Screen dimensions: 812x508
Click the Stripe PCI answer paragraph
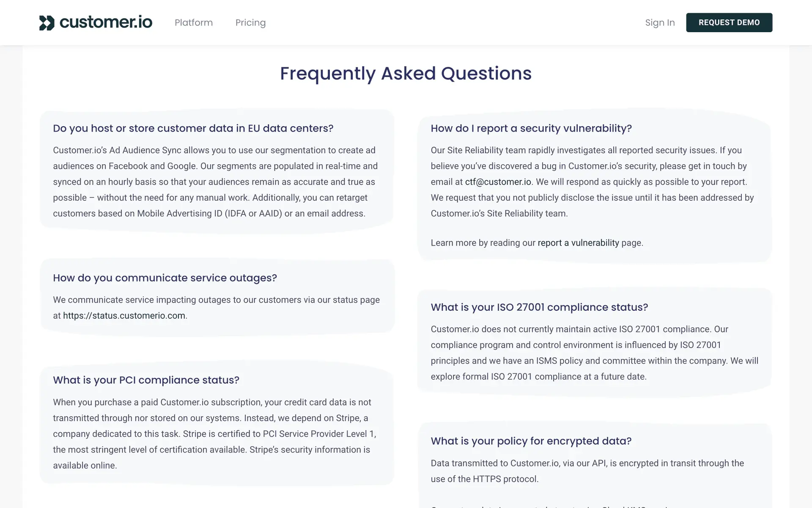pyautogui.click(x=214, y=434)
